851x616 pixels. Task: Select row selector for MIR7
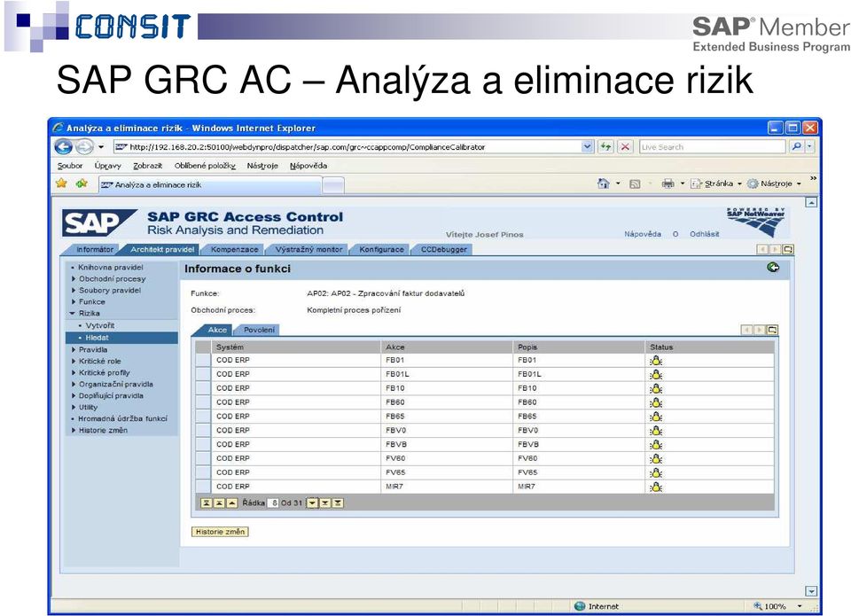[x=203, y=487]
